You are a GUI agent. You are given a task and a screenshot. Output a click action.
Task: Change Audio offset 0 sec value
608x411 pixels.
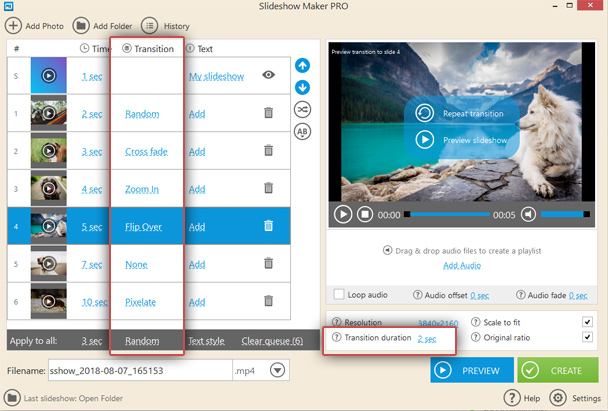click(480, 295)
